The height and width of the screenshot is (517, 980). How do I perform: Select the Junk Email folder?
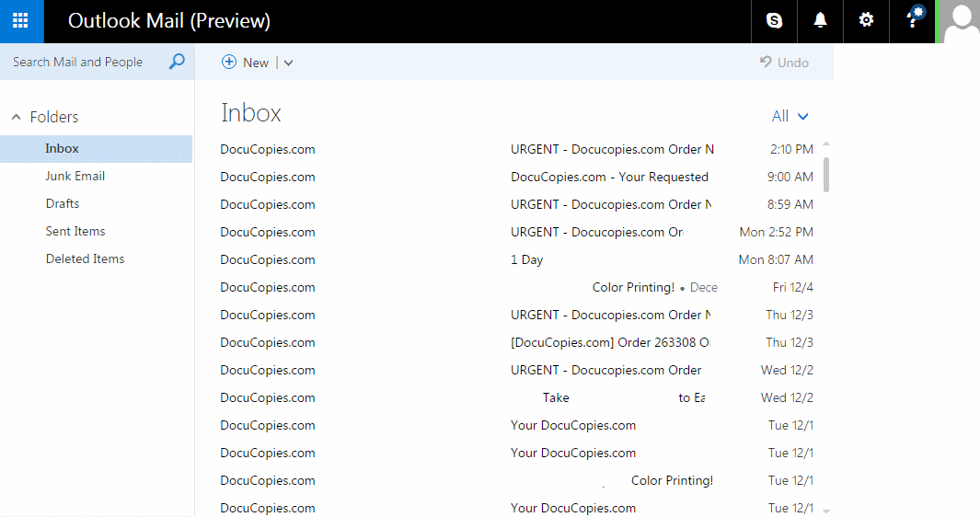tap(75, 176)
